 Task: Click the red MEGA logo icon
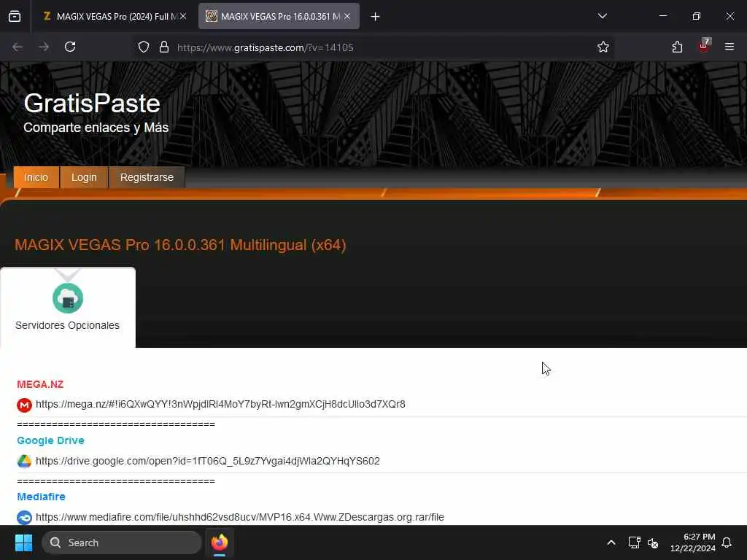click(x=24, y=405)
